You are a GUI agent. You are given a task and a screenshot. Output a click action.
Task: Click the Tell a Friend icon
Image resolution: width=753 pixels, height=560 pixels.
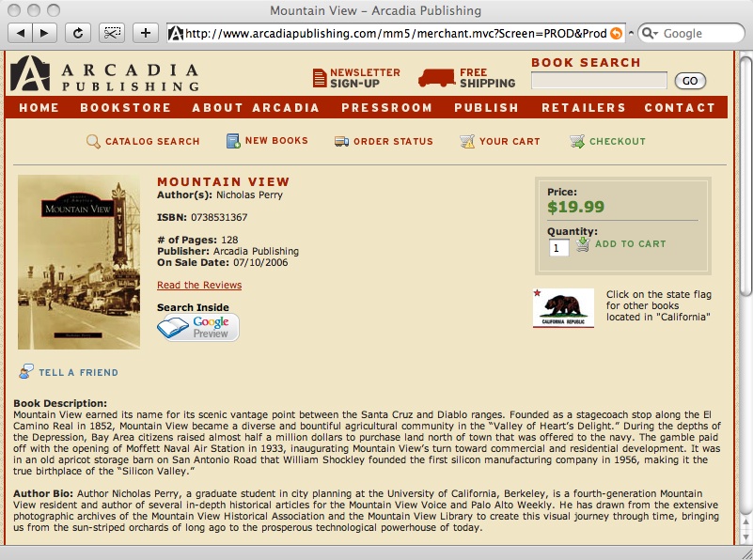tap(26, 371)
